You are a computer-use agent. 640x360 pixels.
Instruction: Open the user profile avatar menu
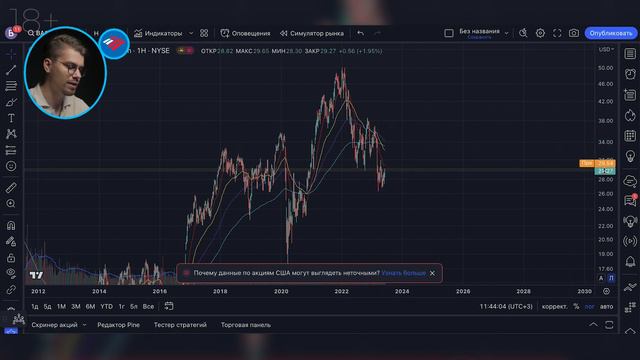[x=11, y=33]
